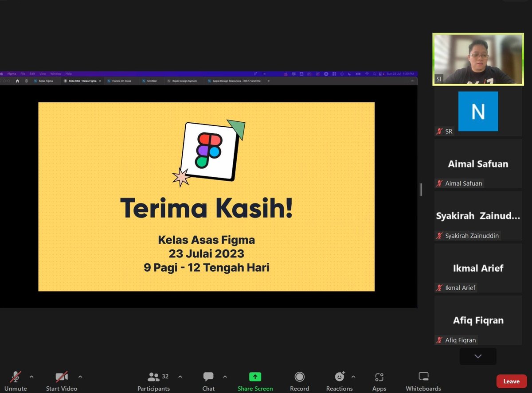Click the Unmute microphone icon
The width and height of the screenshot is (532, 393).
click(x=16, y=377)
